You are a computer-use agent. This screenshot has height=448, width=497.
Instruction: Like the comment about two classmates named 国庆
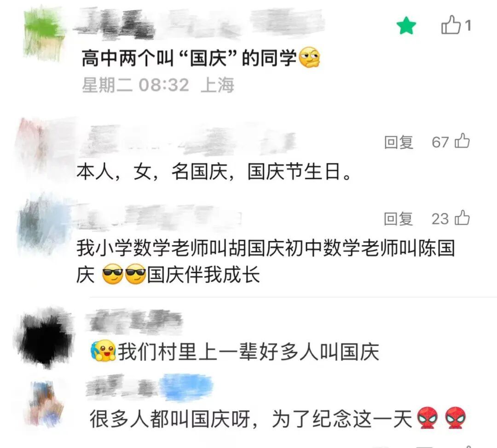tap(451, 25)
